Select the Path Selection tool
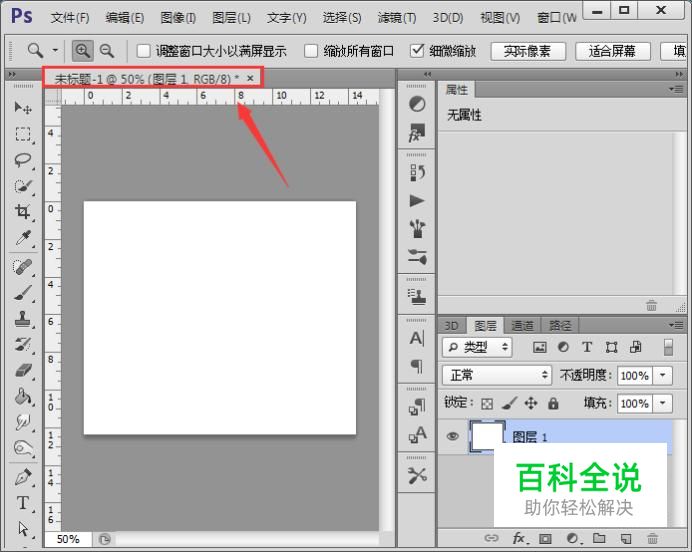Viewport: 692px width, 552px height. (23, 528)
